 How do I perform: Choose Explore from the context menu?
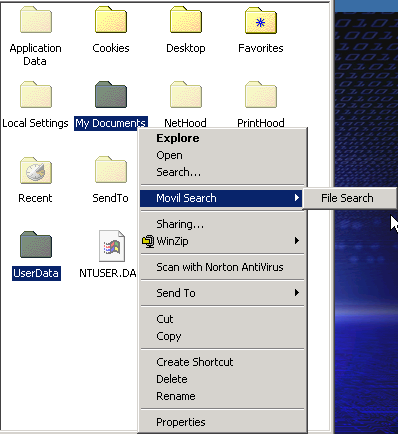[222, 138]
